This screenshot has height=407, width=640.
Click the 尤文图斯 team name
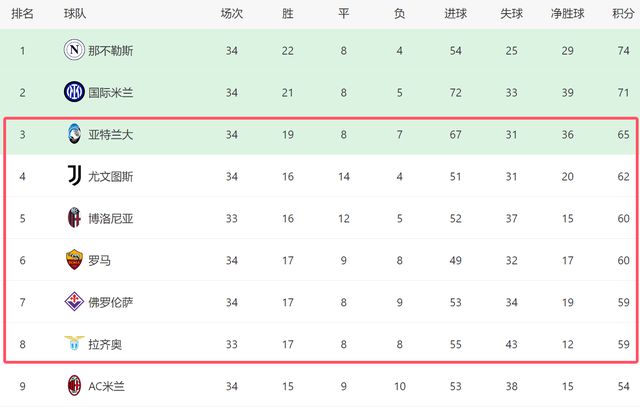(x=111, y=176)
